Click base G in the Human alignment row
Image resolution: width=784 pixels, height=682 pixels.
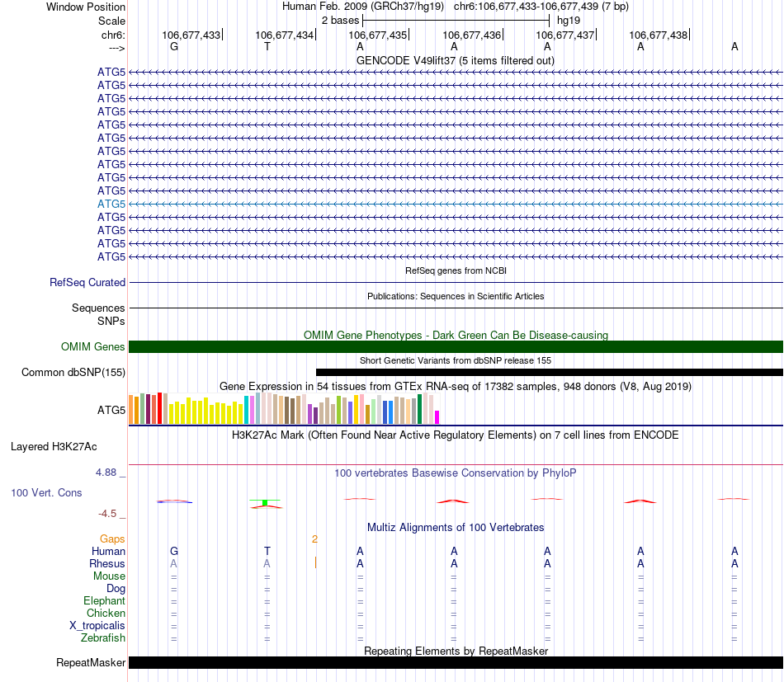tap(174, 551)
